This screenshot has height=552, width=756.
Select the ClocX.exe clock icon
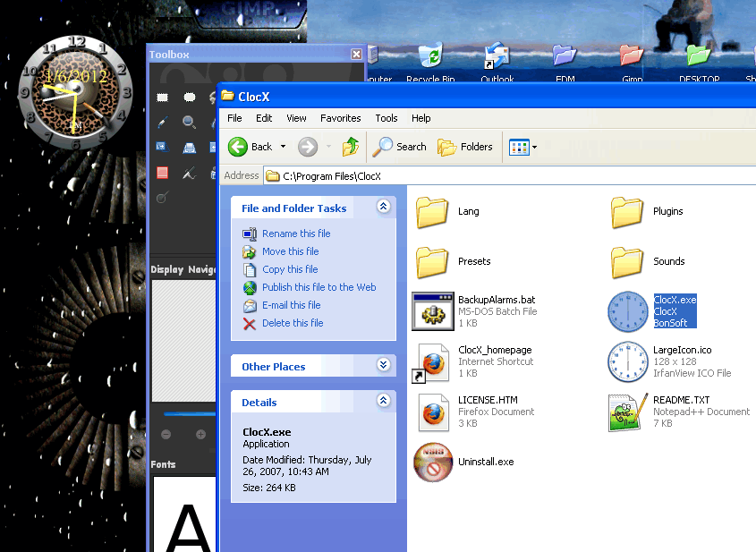(x=628, y=311)
